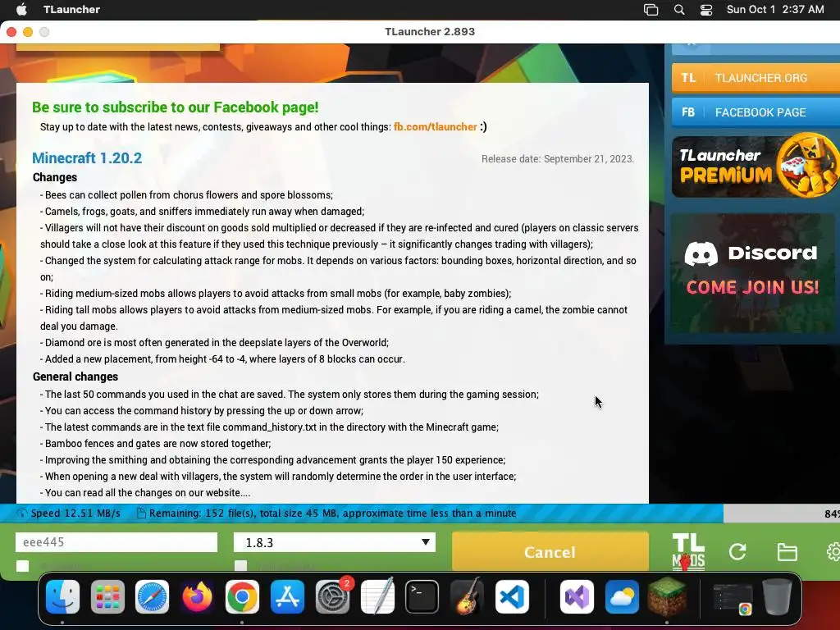Open the 1.8.3 version dropdown
The width and height of the screenshot is (840, 630).
(335, 542)
